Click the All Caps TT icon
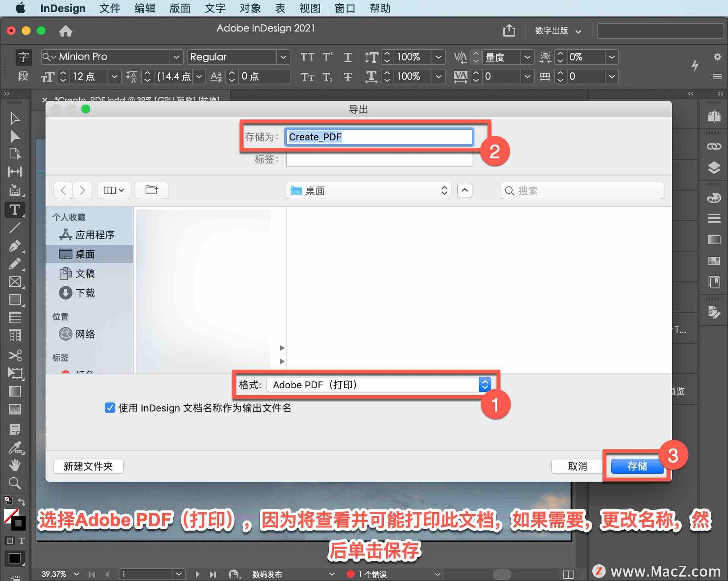This screenshot has width=728, height=581. pyautogui.click(x=307, y=57)
